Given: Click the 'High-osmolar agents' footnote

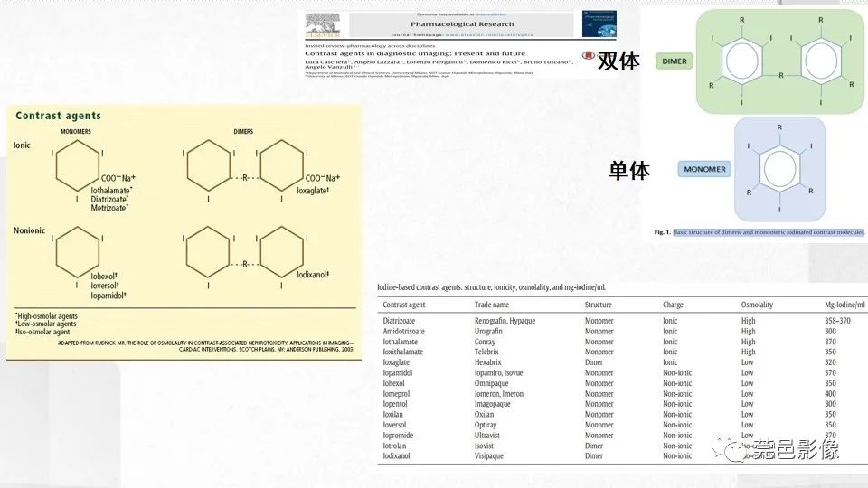Looking at the screenshot, I should click(46, 316).
